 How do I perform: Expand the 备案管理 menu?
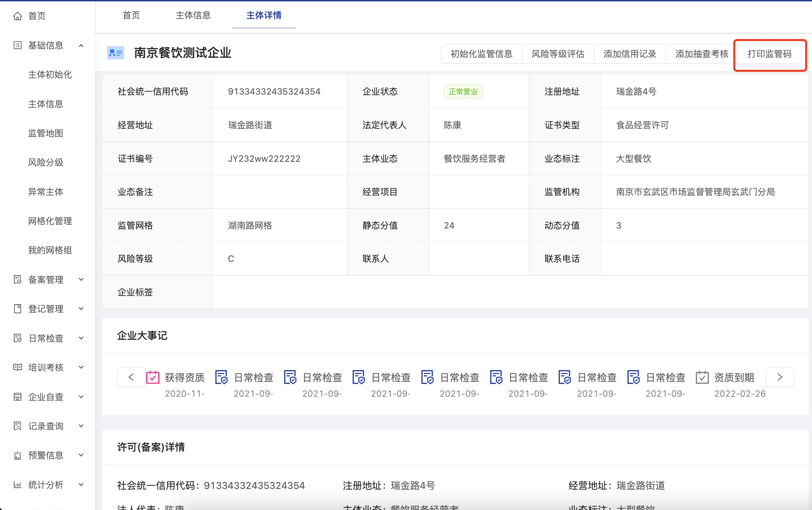(x=81, y=279)
